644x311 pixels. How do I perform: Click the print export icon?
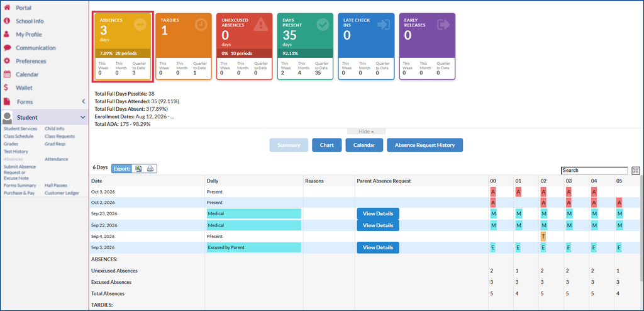point(150,168)
